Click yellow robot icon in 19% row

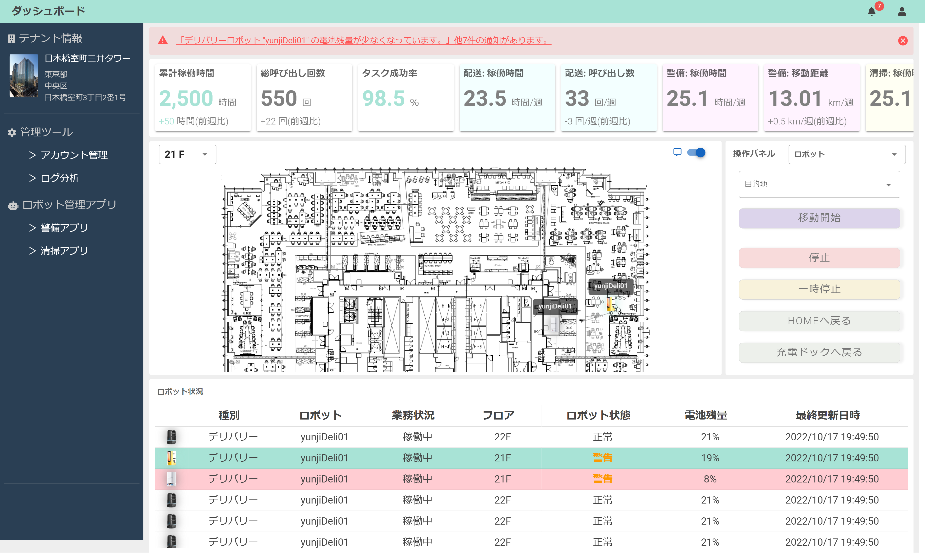171,458
